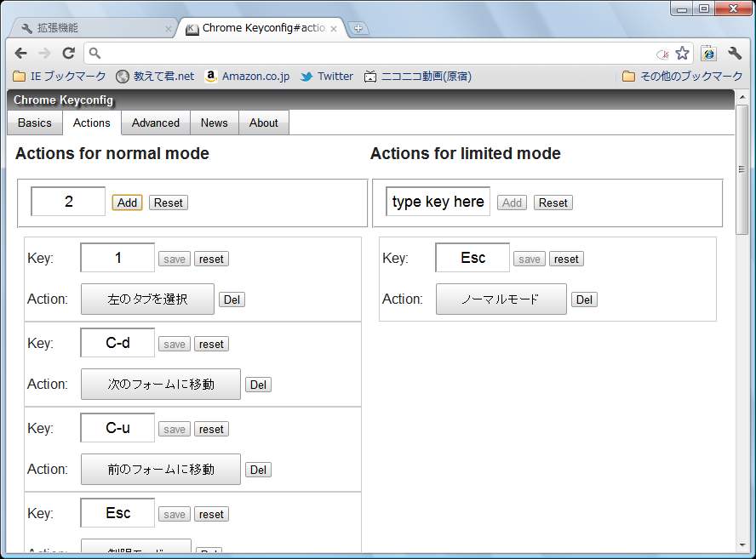Save the limited mode Esc binding
The height and width of the screenshot is (559, 756).
tap(530, 260)
